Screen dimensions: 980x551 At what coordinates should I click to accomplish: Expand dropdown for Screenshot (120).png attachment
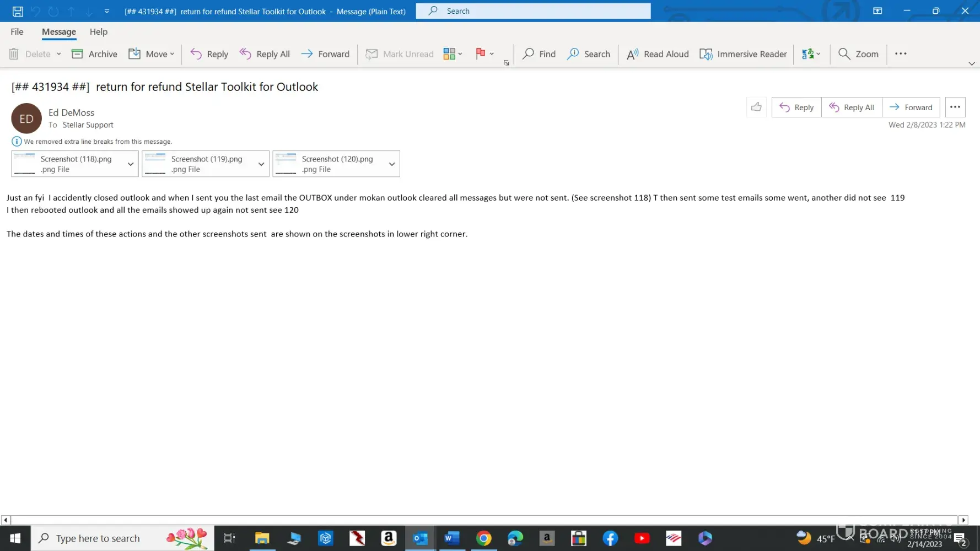tap(392, 164)
